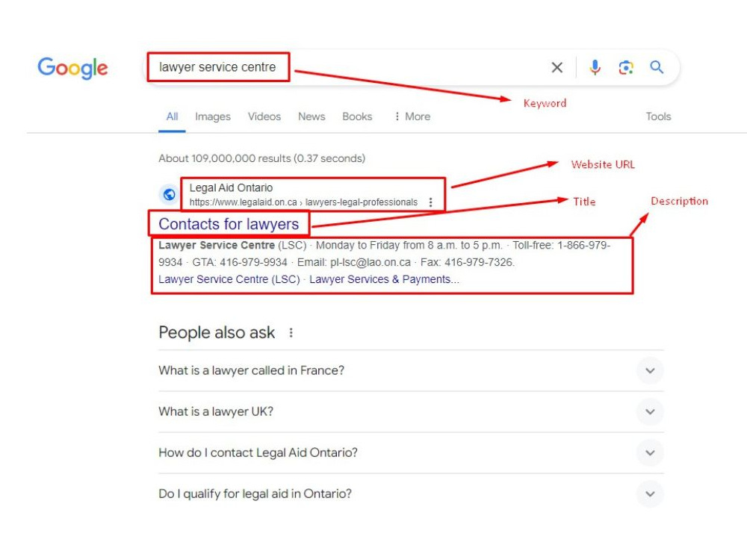Click the 'People also ask' heading
Viewport: 747px width, 560px height.
pyautogui.click(x=217, y=332)
